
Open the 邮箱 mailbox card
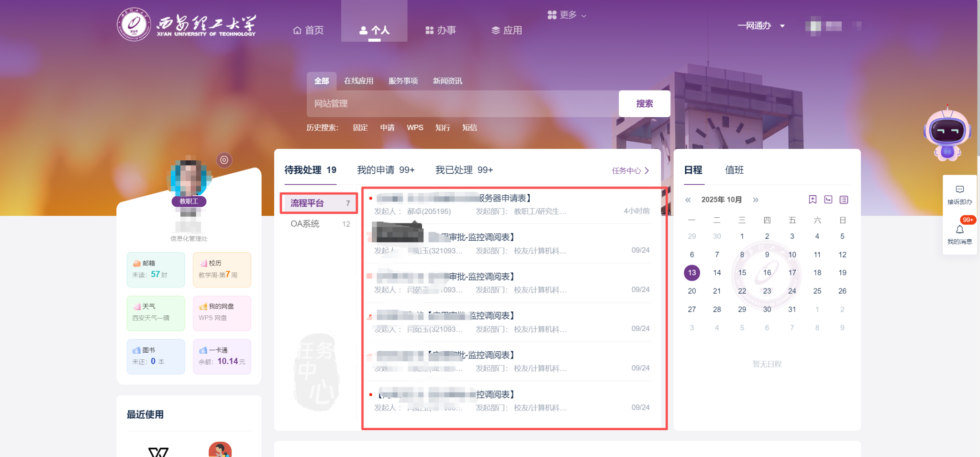[x=156, y=269]
